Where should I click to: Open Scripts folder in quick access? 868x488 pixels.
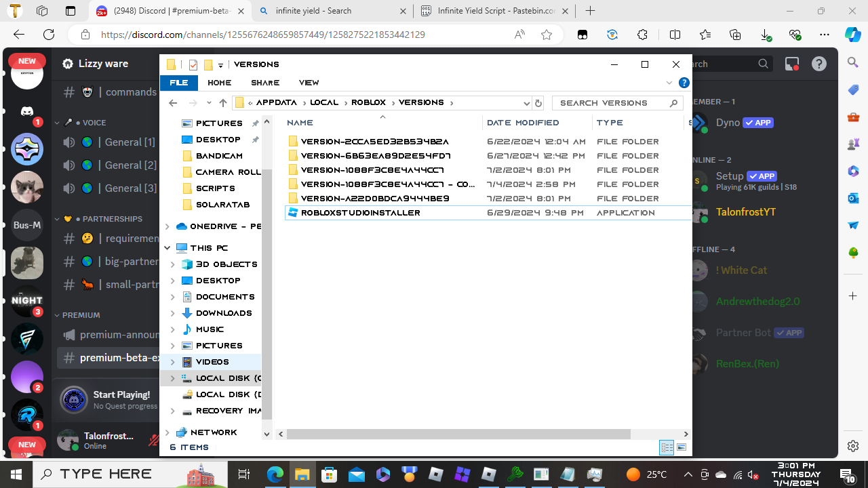click(x=216, y=188)
